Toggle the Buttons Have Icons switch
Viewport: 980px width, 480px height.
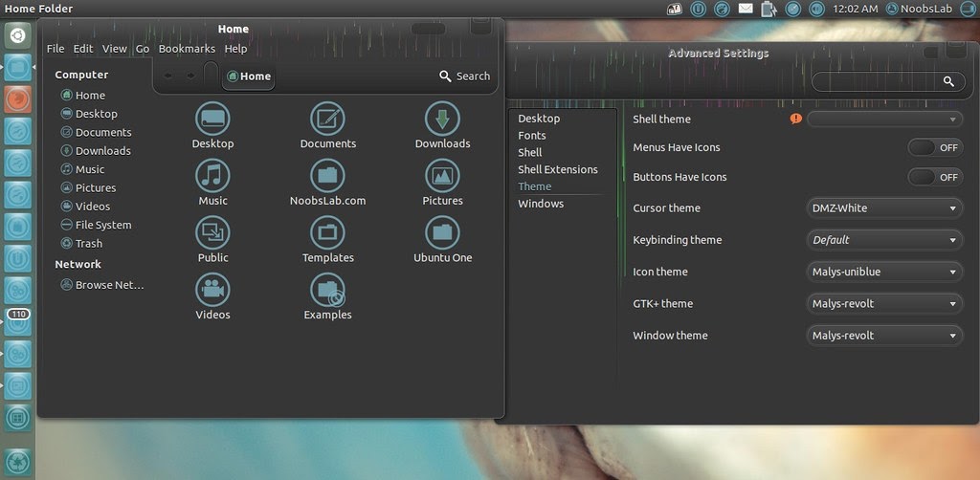pos(935,177)
